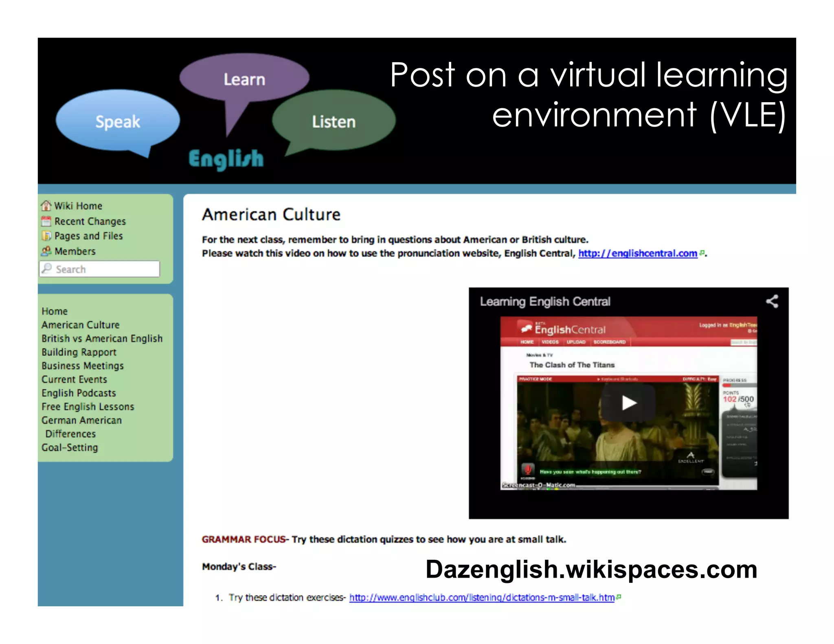Open the Free English Lessons page

[x=88, y=407]
